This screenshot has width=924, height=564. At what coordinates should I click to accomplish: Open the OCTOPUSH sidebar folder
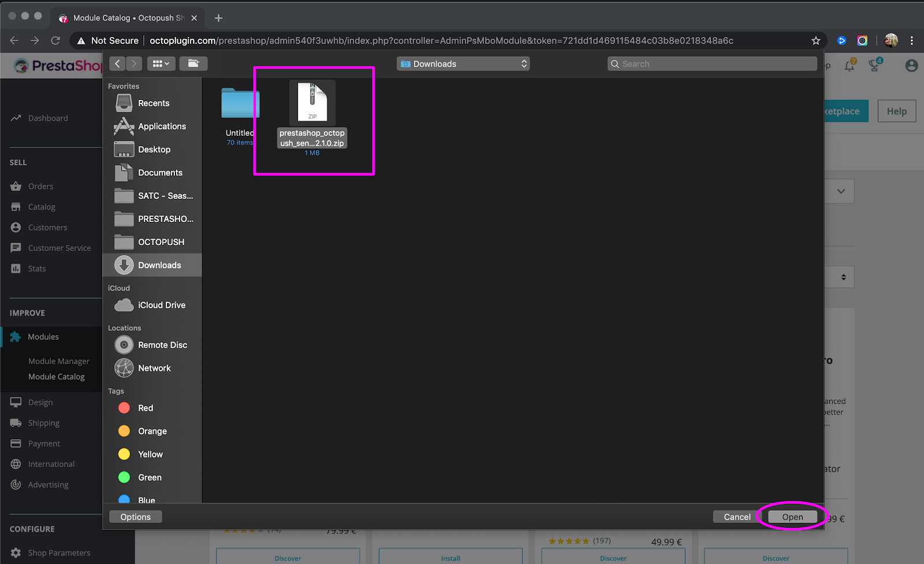pyautogui.click(x=153, y=242)
